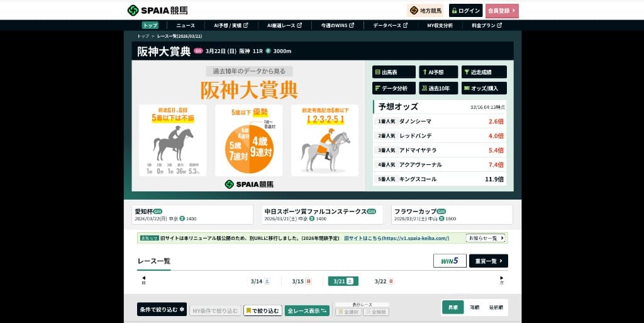644x323 pixels.
Task: Select 昇順 sort order
Action: (x=453, y=307)
